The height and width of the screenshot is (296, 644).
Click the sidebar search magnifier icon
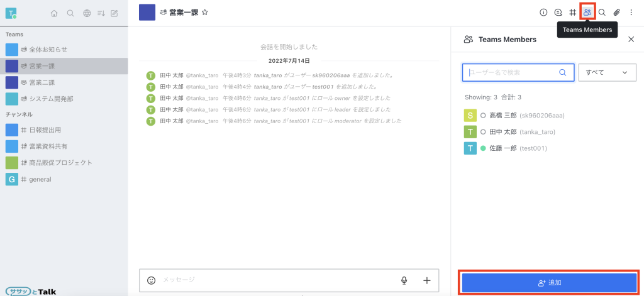coord(70,13)
